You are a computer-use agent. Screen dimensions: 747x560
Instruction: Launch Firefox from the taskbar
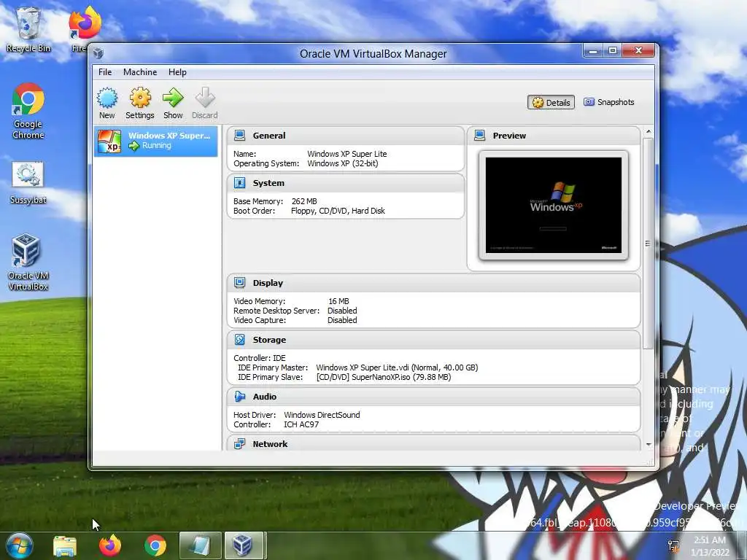[x=110, y=545]
